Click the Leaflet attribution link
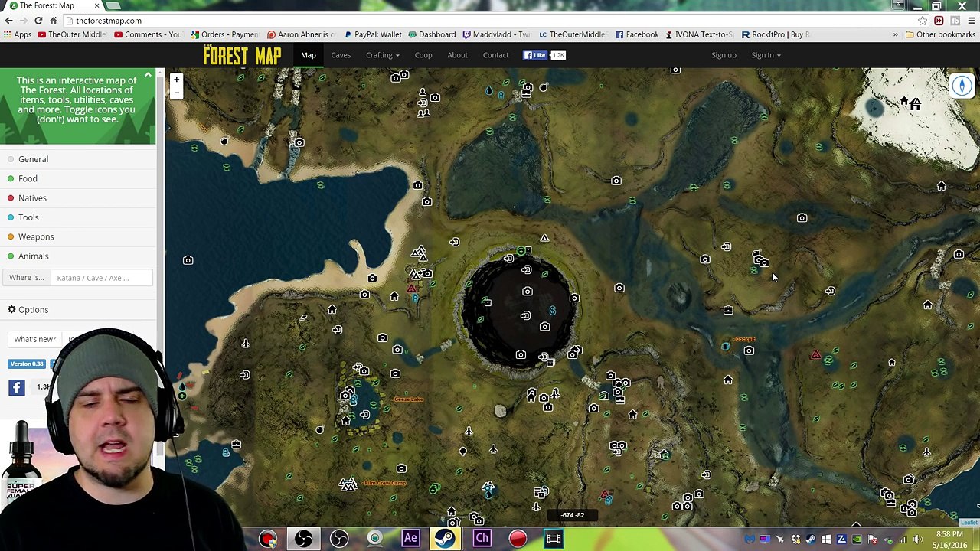The width and height of the screenshot is (980, 551). [969, 523]
